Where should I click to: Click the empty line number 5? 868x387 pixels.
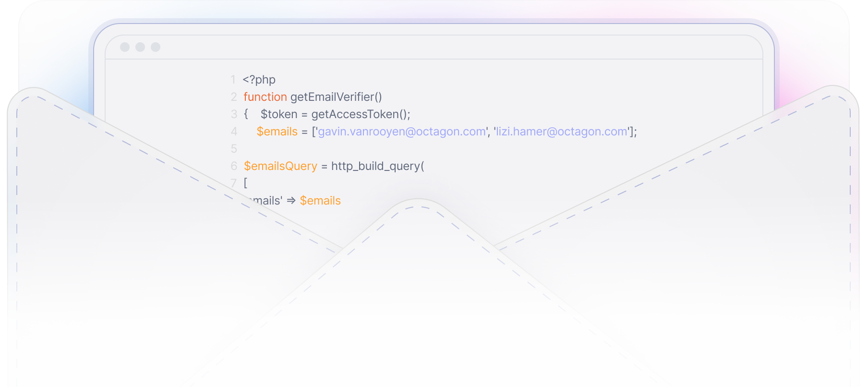tap(234, 149)
